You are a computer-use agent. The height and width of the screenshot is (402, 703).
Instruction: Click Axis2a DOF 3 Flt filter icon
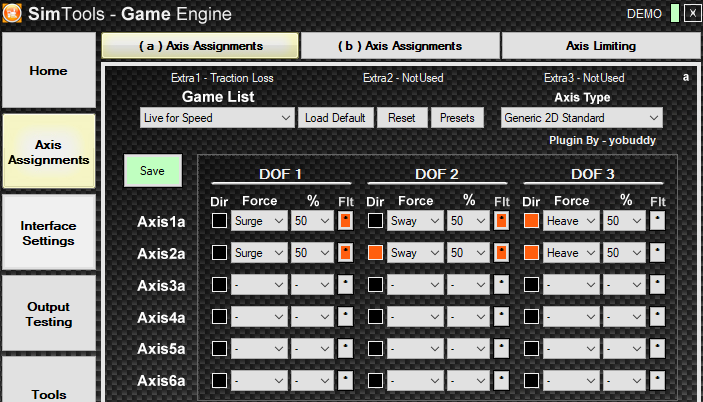[x=657, y=252]
